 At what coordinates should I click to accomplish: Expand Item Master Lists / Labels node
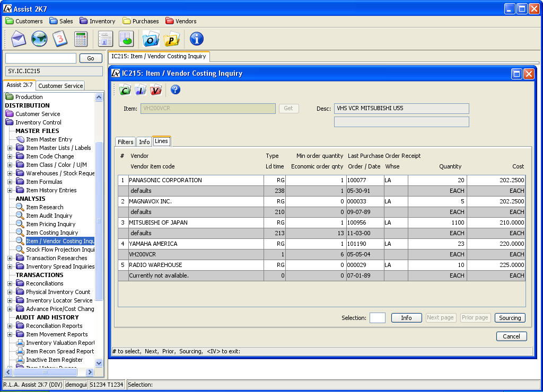pos(10,148)
